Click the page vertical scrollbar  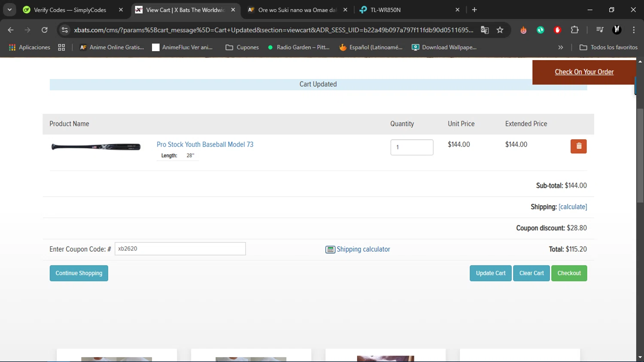point(640,155)
